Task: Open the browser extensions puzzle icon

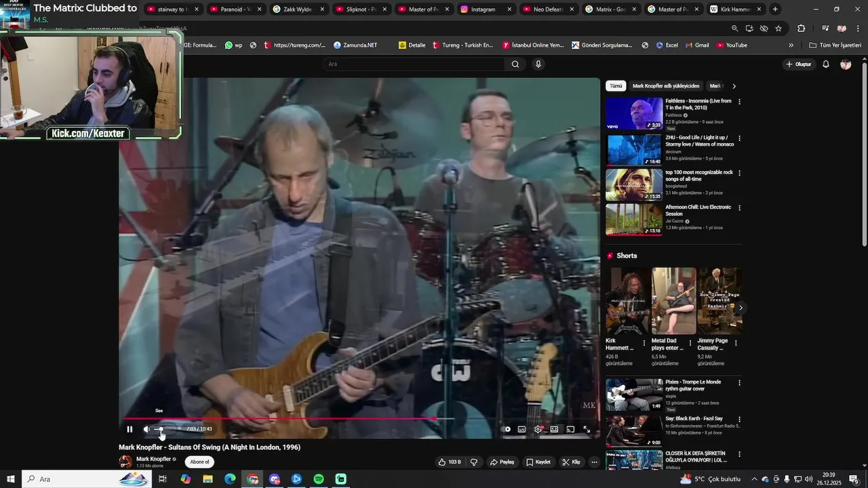Action: [x=801, y=28]
